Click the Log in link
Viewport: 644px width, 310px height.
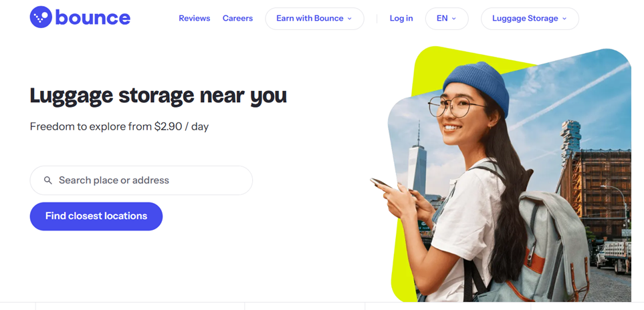click(x=401, y=19)
